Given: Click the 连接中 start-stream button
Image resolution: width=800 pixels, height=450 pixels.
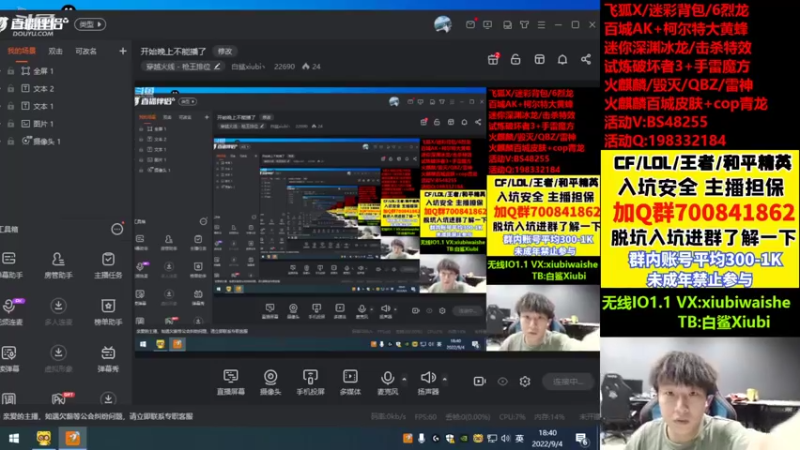Looking at the screenshot, I should pos(567,381).
